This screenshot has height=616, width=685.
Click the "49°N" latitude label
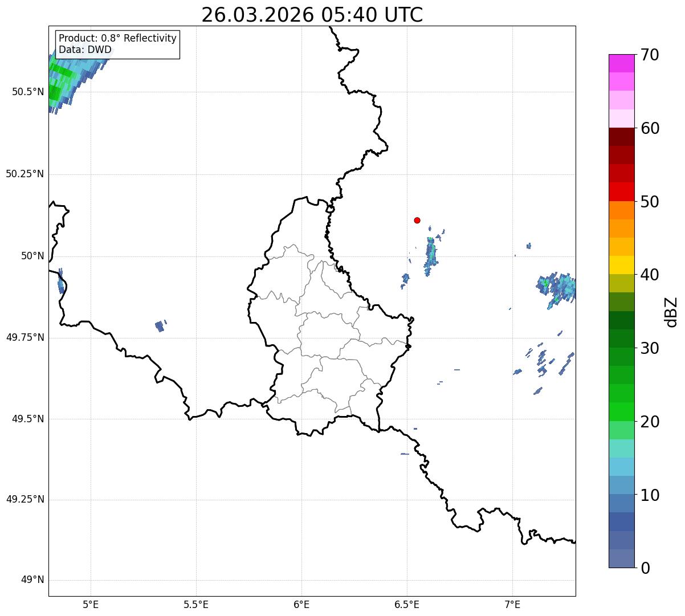click(x=32, y=580)
